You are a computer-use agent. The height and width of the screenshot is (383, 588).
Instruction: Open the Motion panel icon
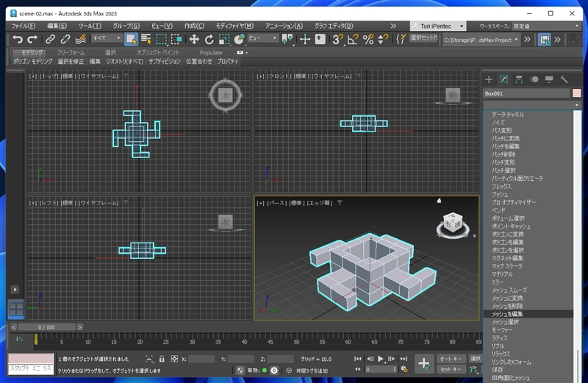click(x=534, y=79)
